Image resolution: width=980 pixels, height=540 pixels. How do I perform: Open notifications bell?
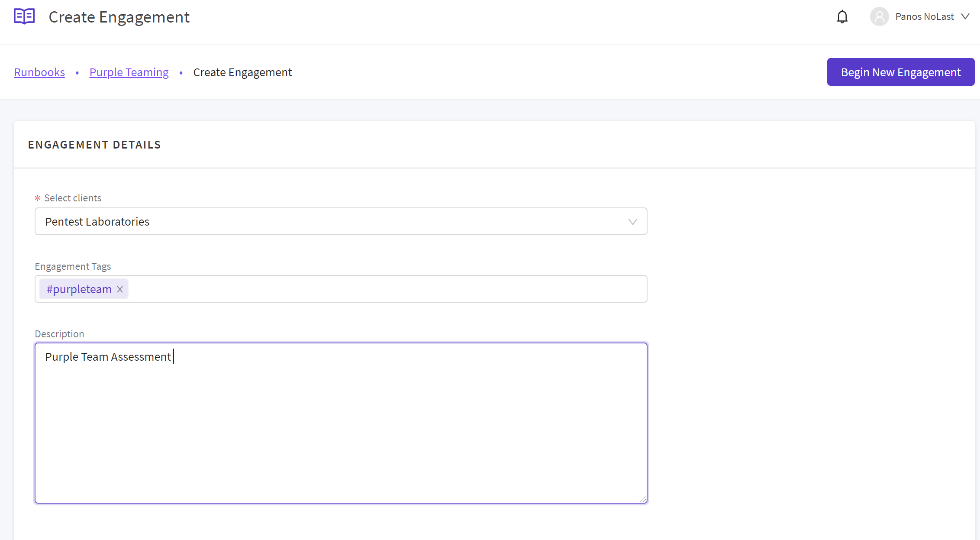click(x=842, y=17)
